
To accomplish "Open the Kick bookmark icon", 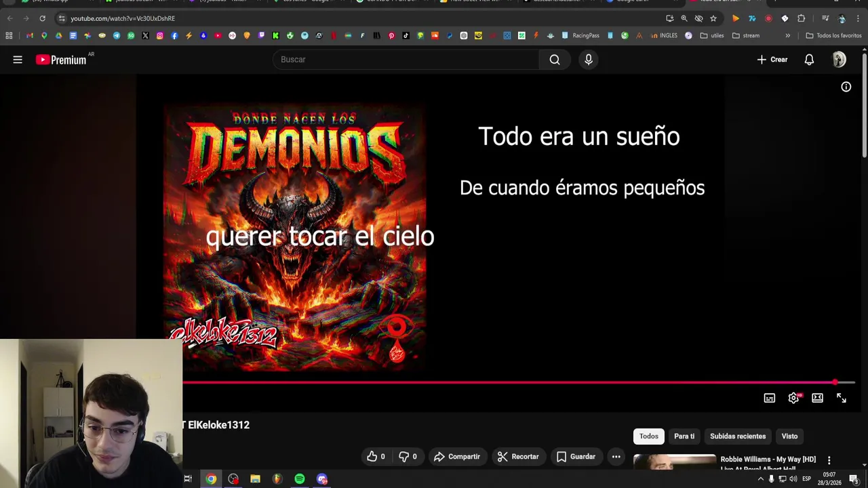I will point(275,35).
